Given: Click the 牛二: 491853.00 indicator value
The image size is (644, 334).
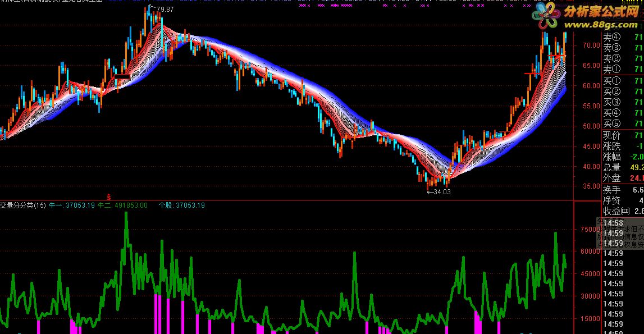Looking at the screenshot, I should [122, 205].
